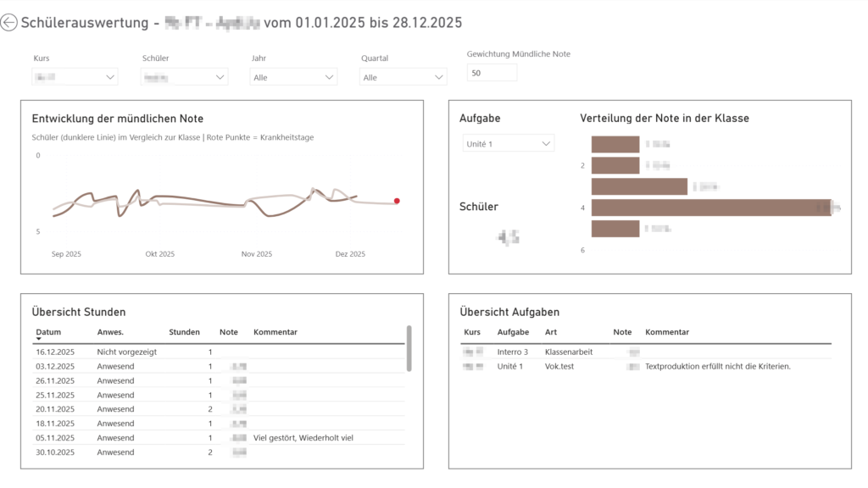Click the Kommentar header in Übersicht Stunden
The width and height of the screenshot is (868, 488).
coord(274,332)
